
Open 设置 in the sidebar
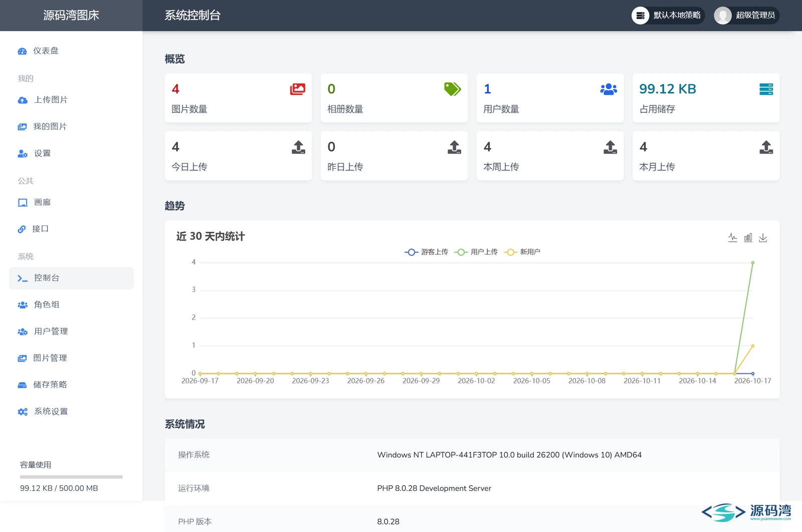coord(71,153)
